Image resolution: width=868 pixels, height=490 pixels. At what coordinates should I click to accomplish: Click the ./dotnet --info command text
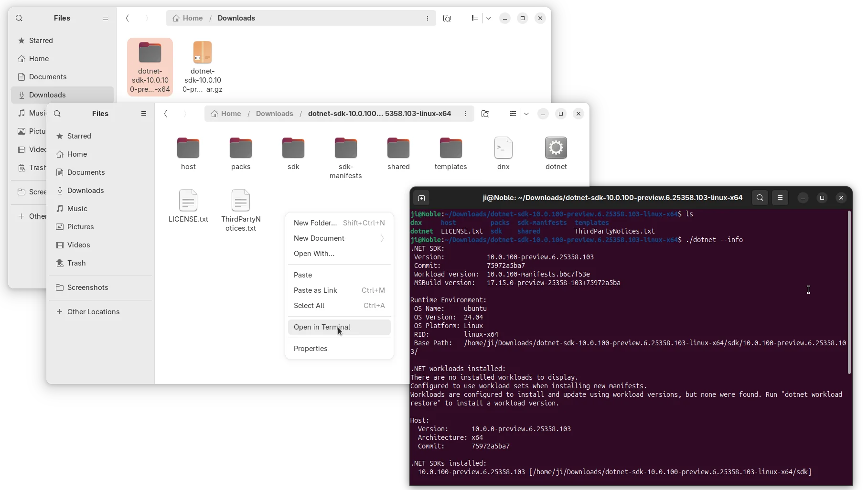(x=714, y=240)
